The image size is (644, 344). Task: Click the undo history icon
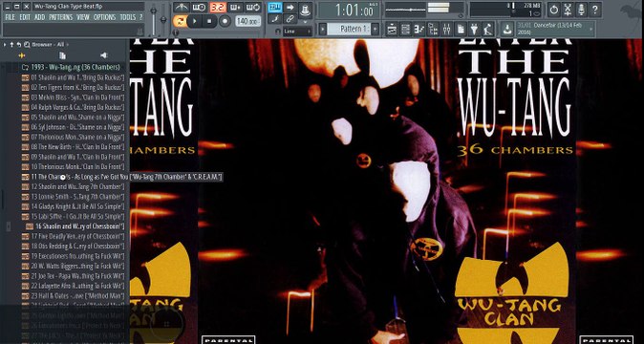(x=554, y=10)
